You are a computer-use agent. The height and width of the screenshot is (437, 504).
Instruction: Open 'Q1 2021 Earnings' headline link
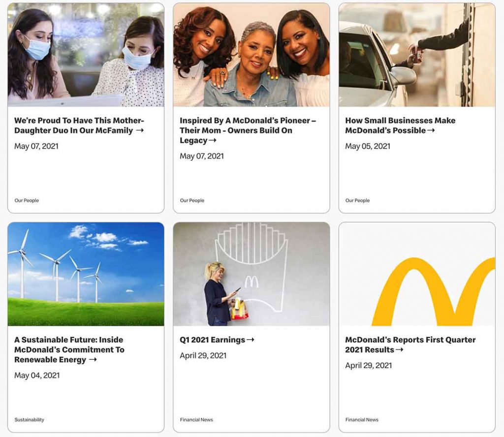pyautogui.click(x=217, y=340)
